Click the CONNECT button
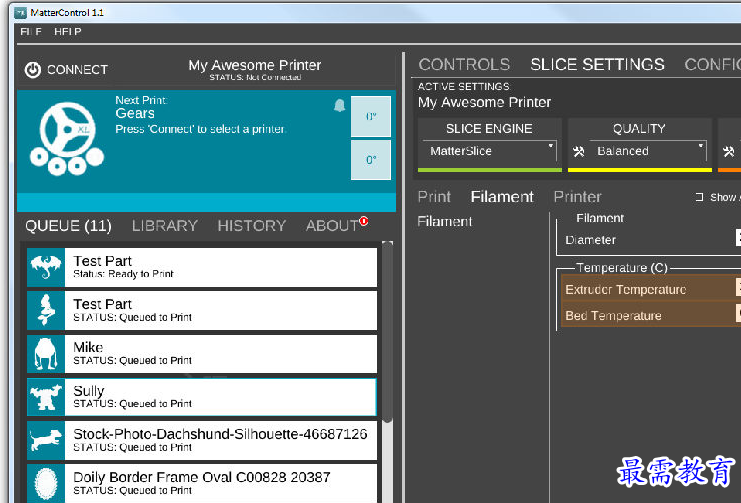The image size is (741, 503). pos(66,70)
